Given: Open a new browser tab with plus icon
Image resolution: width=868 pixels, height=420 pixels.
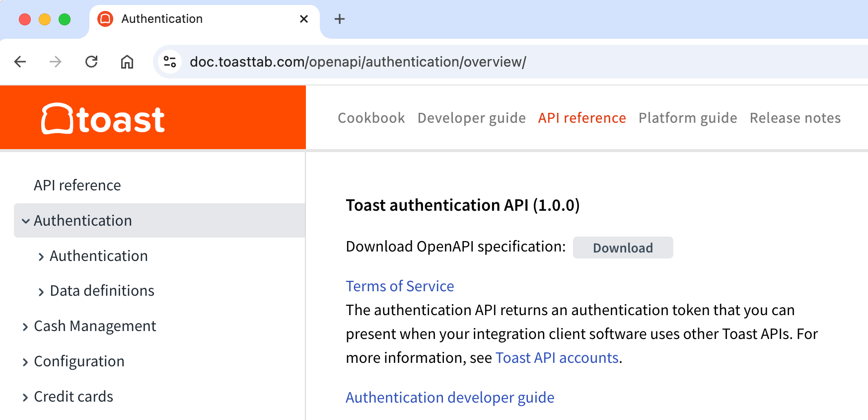Looking at the screenshot, I should pyautogui.click(x=340, y=19).
